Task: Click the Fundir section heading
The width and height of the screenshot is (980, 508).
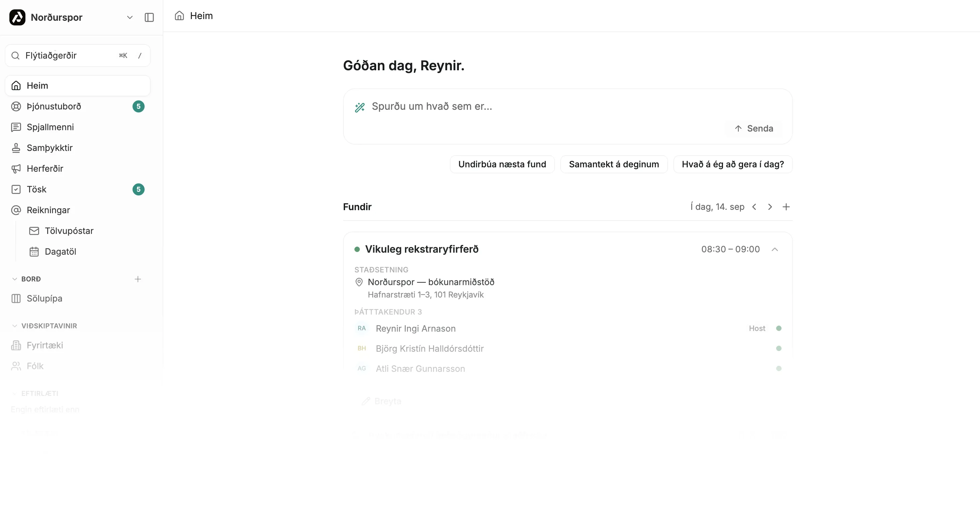Action: pos(357,207)
